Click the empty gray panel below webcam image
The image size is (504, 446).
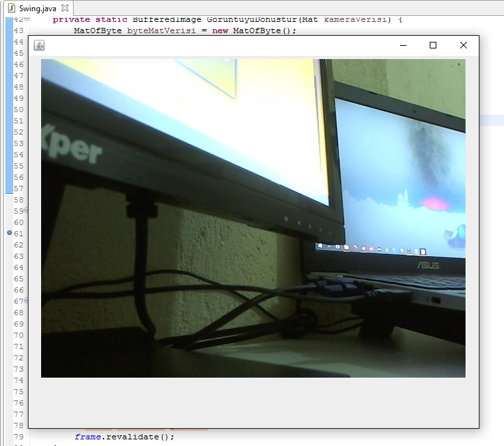pyautogui.click(x=253, y=402)
